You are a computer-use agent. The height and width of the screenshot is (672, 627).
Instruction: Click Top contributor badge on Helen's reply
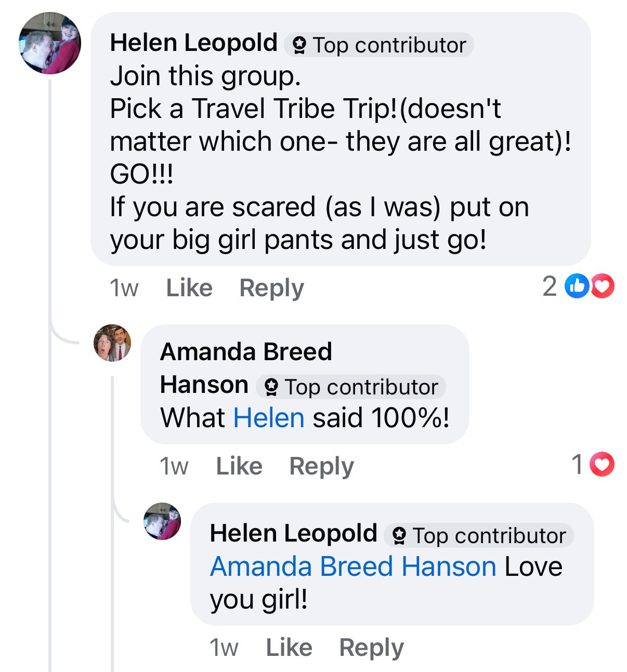coord(479,536)
